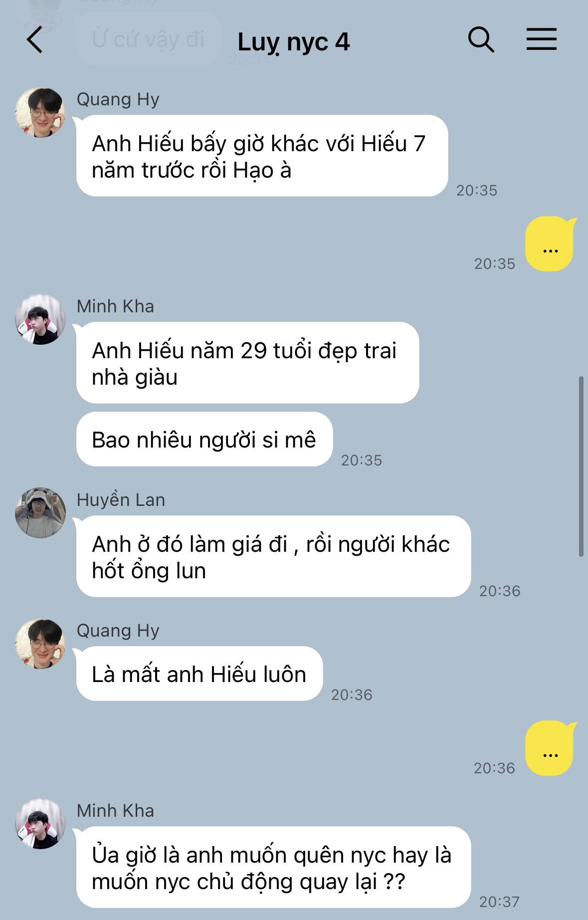Select message 'Anh Hiếu năm 29 tuổi đẹp trai'
The height and width of the screenshot is (920, 588).
(x=248, y=363)
